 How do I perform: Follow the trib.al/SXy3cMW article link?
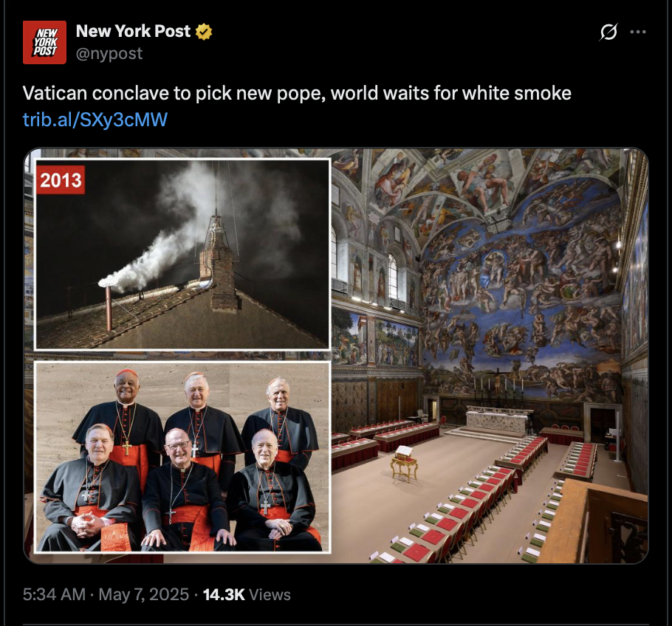click(95, 120)
